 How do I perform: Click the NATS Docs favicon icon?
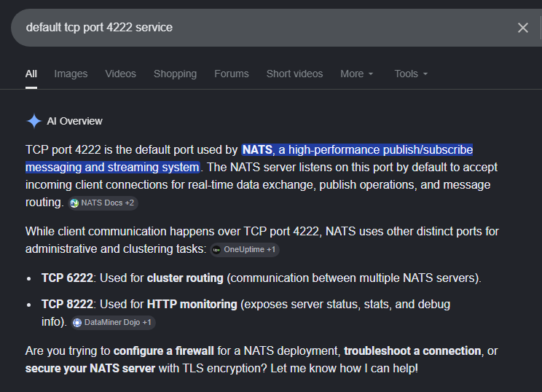[x=74, y=203]
